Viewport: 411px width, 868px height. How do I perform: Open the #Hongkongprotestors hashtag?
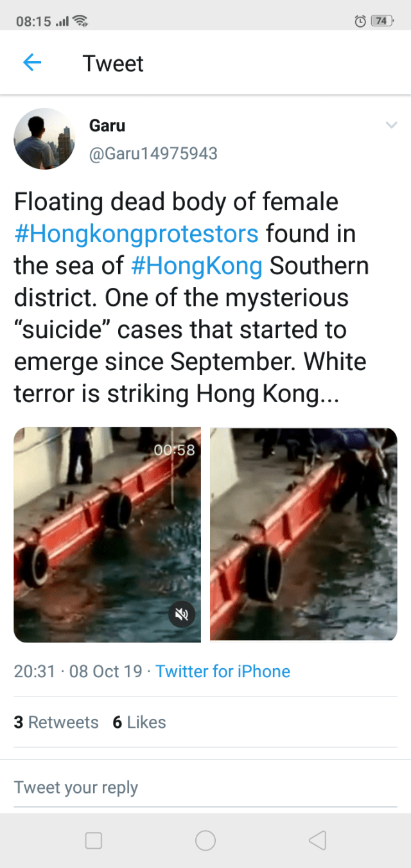coord(136,233)
